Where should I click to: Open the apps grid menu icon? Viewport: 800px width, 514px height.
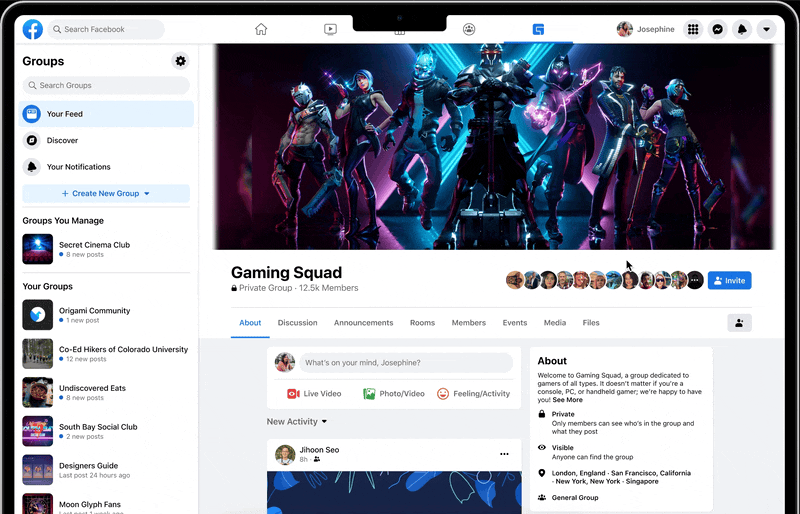pos(693,29)
